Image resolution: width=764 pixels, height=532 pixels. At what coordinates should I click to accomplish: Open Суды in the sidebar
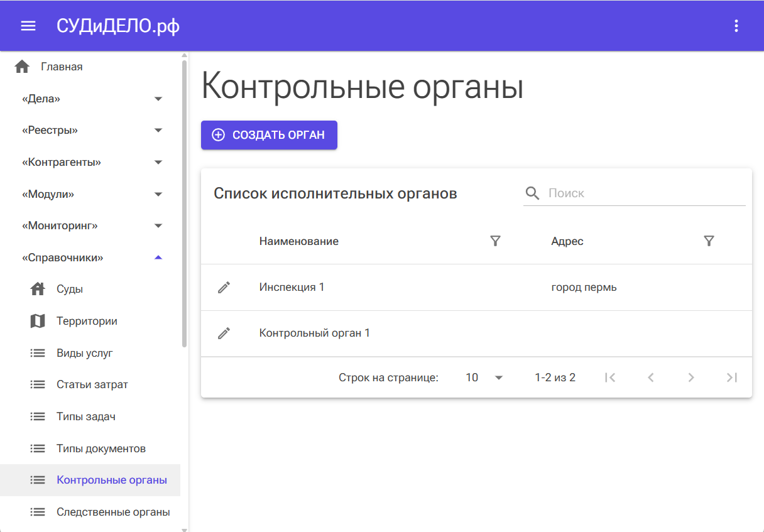pyautogui.click(x=70, y=289)
